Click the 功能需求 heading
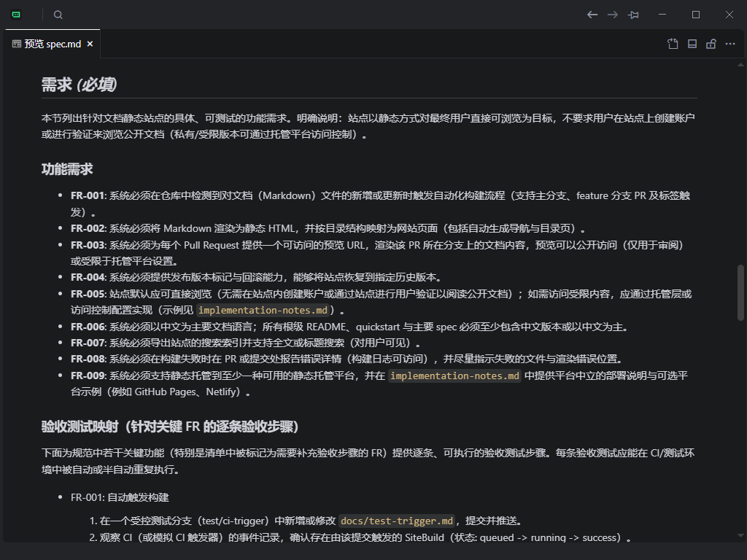The width and height of the screenshot is (747, 560). click(67, 169)
